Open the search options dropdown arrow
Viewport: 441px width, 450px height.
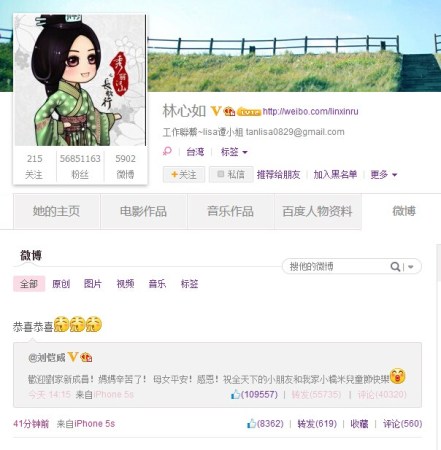tap(411, 267)
